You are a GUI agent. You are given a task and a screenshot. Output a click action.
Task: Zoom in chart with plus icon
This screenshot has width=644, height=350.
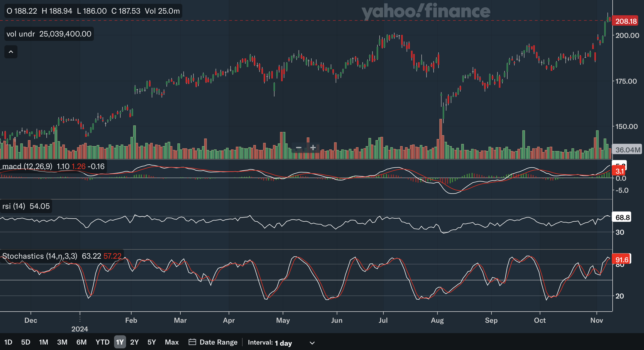click(x=313, y=148)
